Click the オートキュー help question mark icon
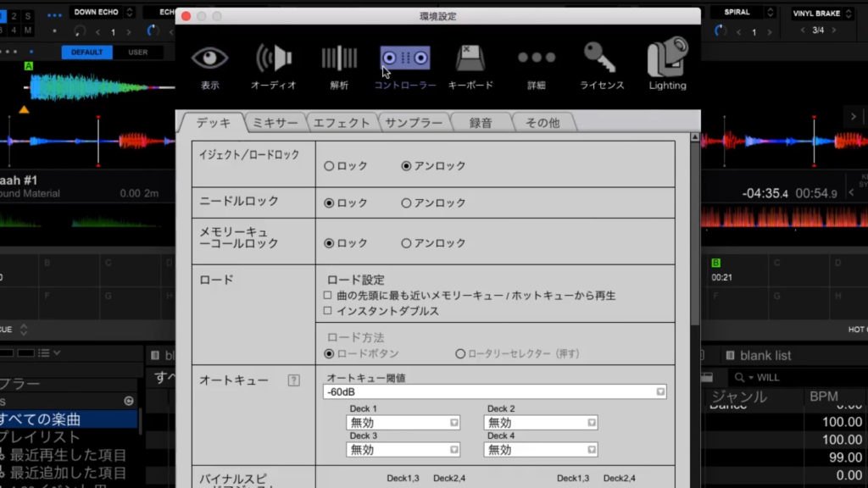This screenshot has height=488, width=868. (x=294, y=380)
